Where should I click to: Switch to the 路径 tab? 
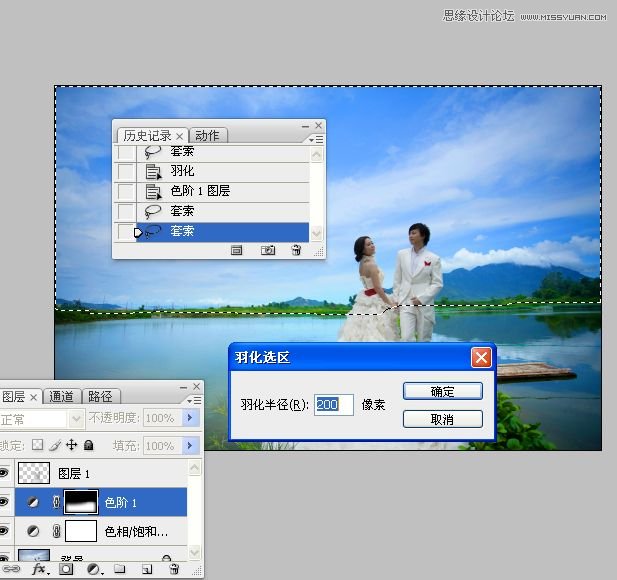(100, 396)
